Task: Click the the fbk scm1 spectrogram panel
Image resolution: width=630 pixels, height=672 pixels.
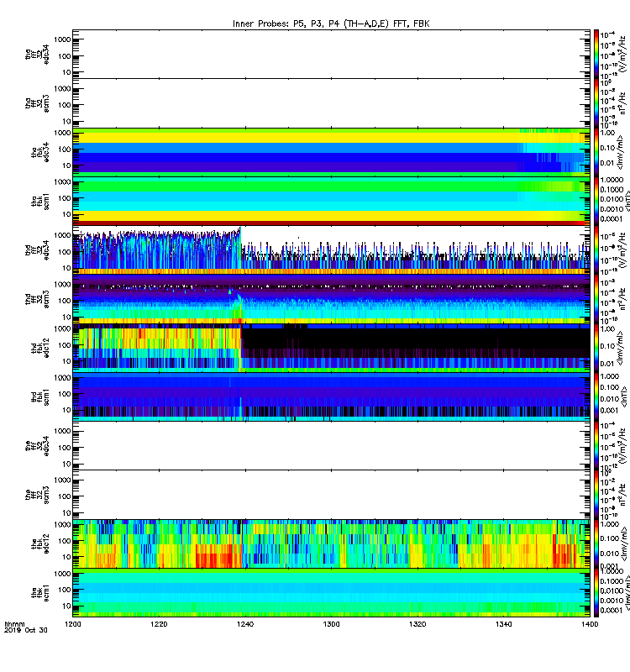Action: (331, 593)
